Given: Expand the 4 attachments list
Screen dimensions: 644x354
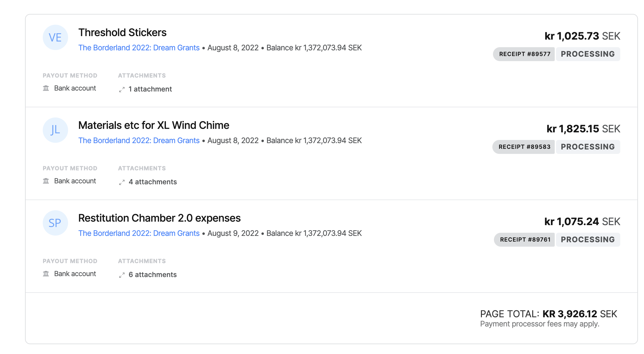Looking at the screenshot, I should pos(153,182).
